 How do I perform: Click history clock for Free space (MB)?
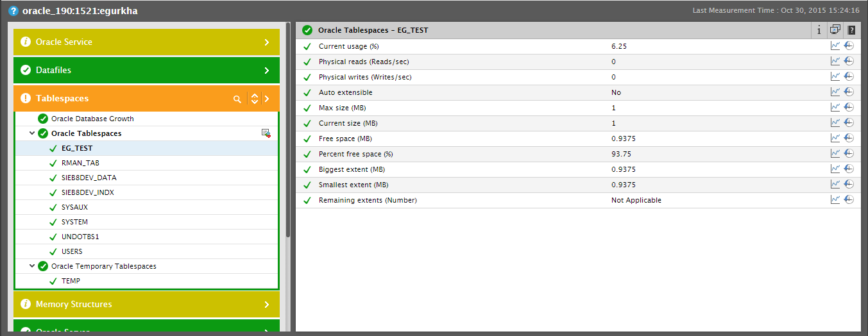[849, 138]
